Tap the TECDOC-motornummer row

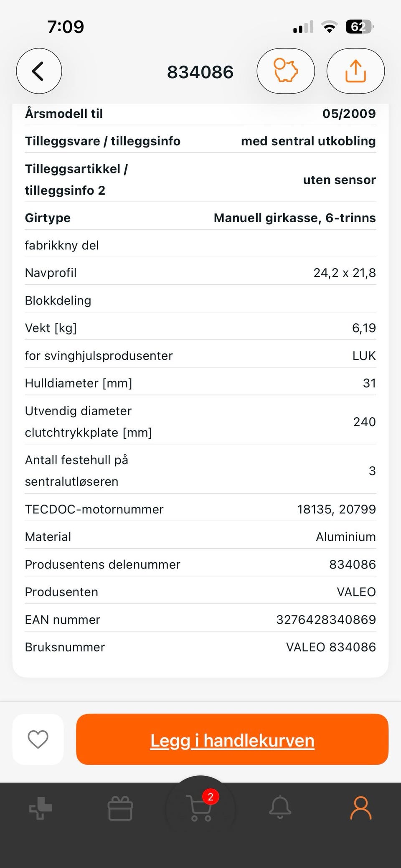click(200, 509)
